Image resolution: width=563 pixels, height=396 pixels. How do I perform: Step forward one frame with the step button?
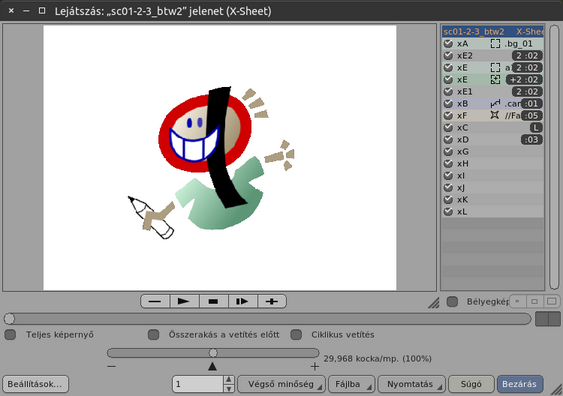tap(243, 301)
